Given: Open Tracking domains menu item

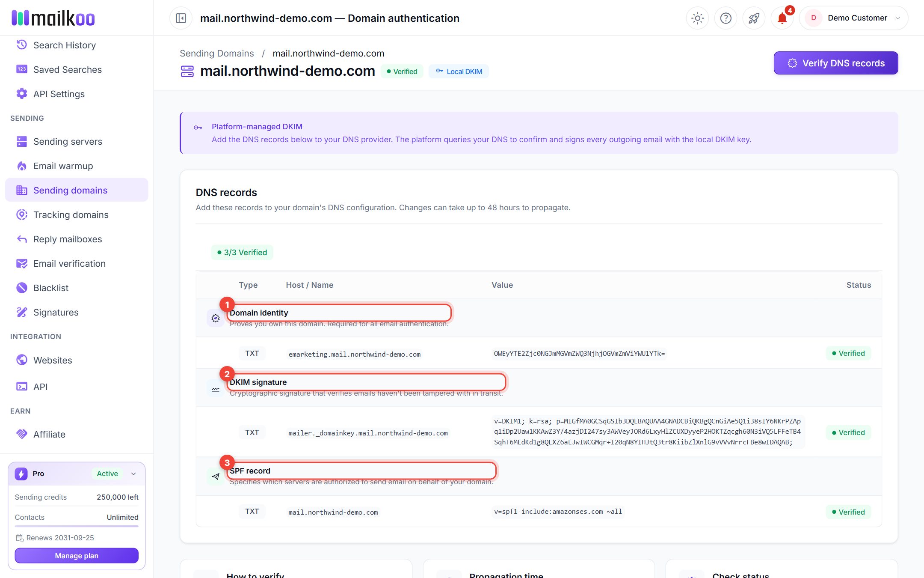Looking at the screenshot, I should pyautogui.click(x=77, y=215).
